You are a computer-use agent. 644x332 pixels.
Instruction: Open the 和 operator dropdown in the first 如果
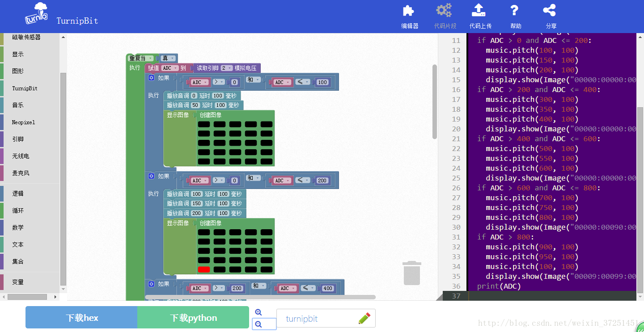[253, 80]
